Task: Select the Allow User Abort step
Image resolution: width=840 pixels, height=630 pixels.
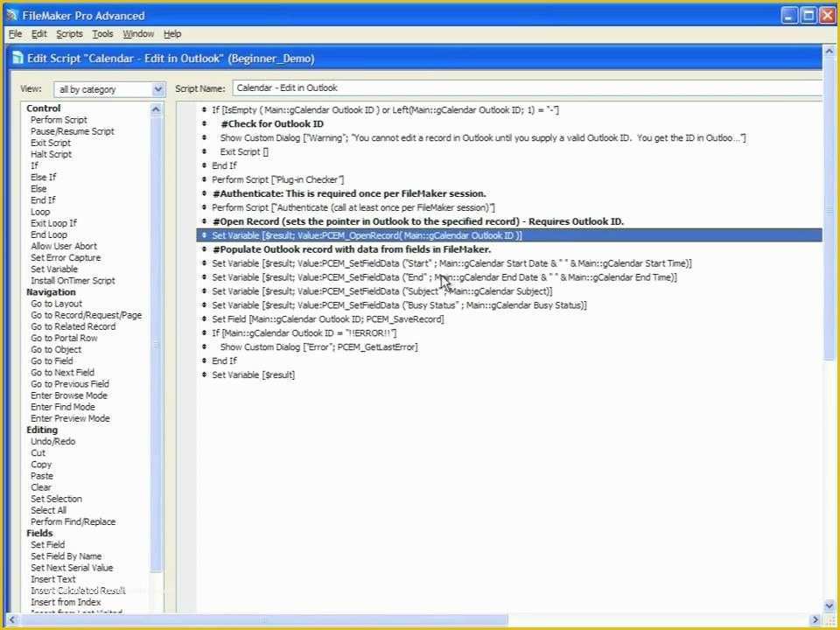Action: pos(64,246)
